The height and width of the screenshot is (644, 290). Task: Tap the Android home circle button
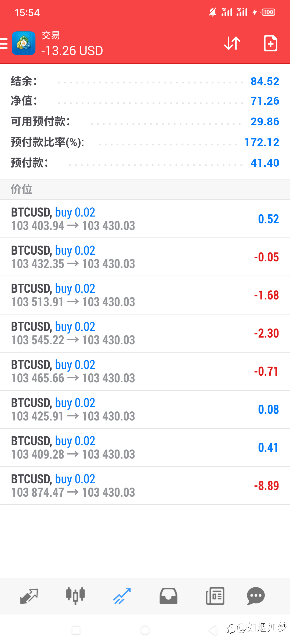pyautogui.click(x=145, y=630)
